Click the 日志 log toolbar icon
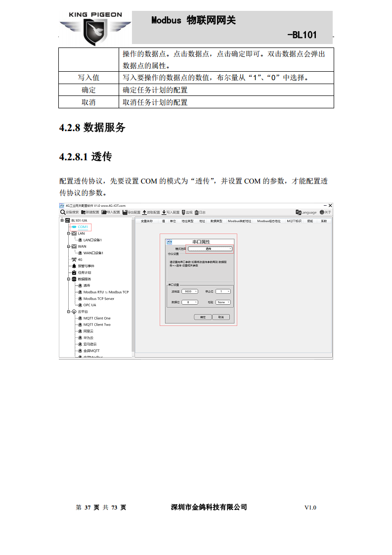The width and height of the screenshot is (392, 555). coord(196,212)
